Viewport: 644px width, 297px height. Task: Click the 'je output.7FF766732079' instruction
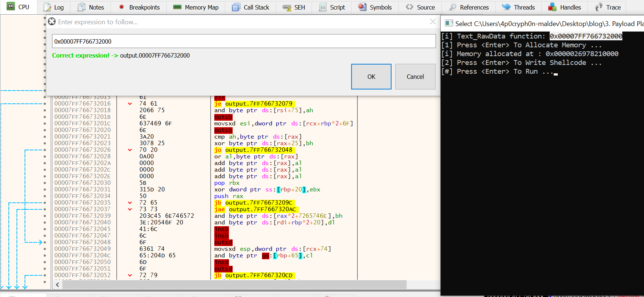click(x=254, y=104)
